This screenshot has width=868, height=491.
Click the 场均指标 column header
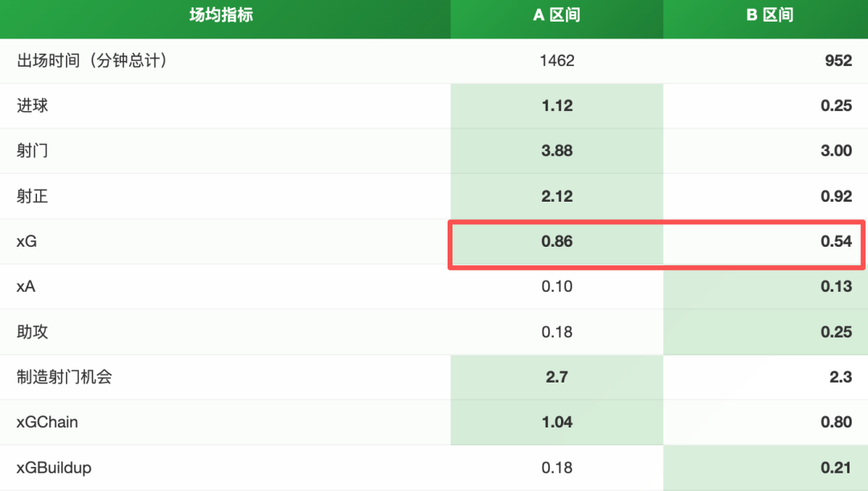coord(221,15)
